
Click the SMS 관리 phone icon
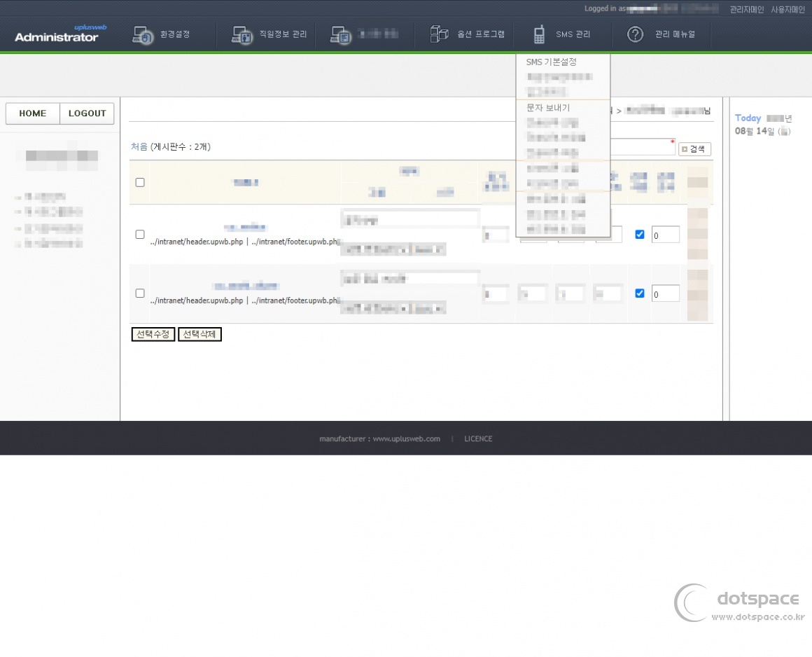[539, 34]
